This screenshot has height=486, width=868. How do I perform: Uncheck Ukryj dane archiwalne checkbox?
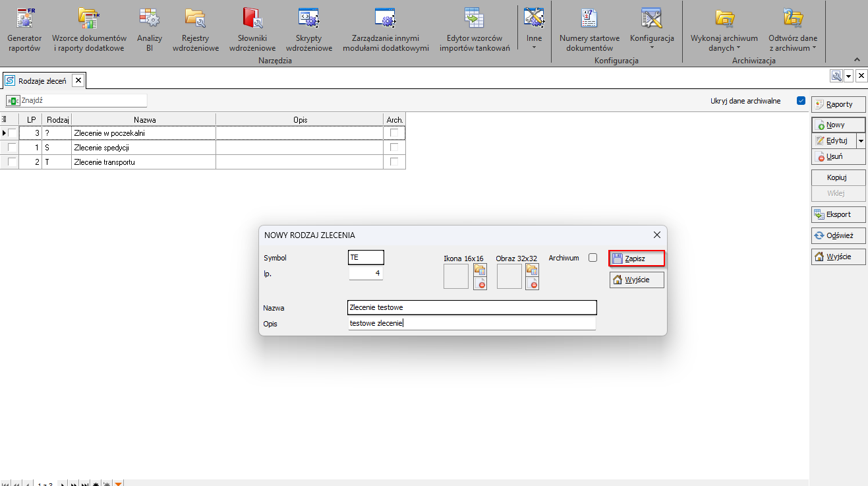click(801, 101)
